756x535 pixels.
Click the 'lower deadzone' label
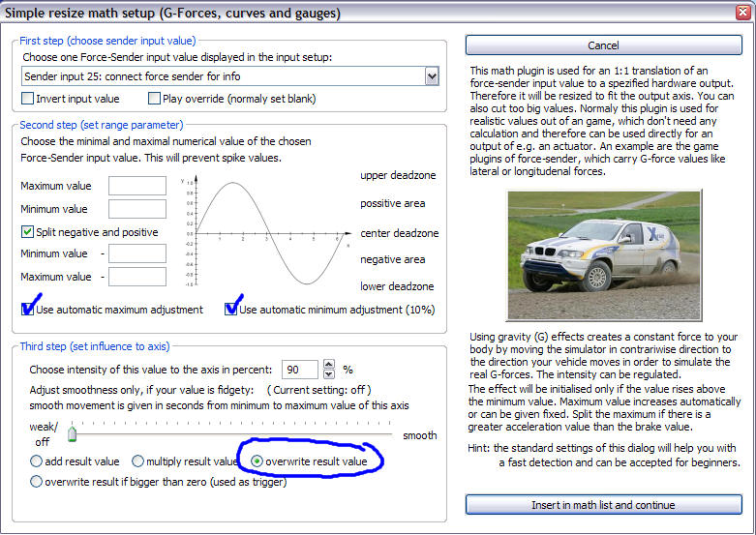click(397, 286)
